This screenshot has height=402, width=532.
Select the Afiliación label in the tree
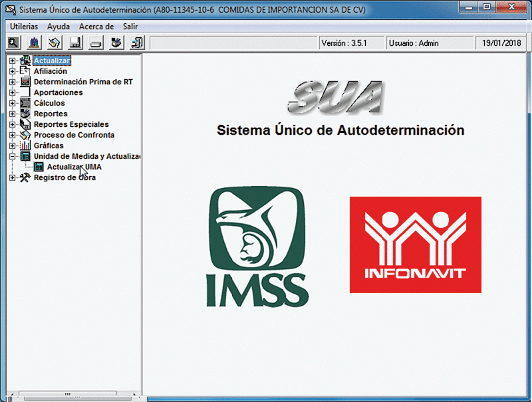tap(51, 71)
